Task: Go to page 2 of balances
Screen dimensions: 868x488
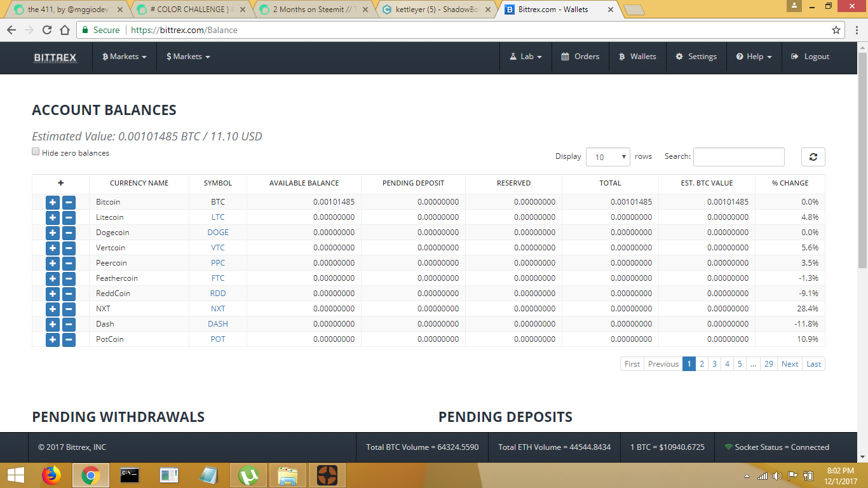Action: 702,364
